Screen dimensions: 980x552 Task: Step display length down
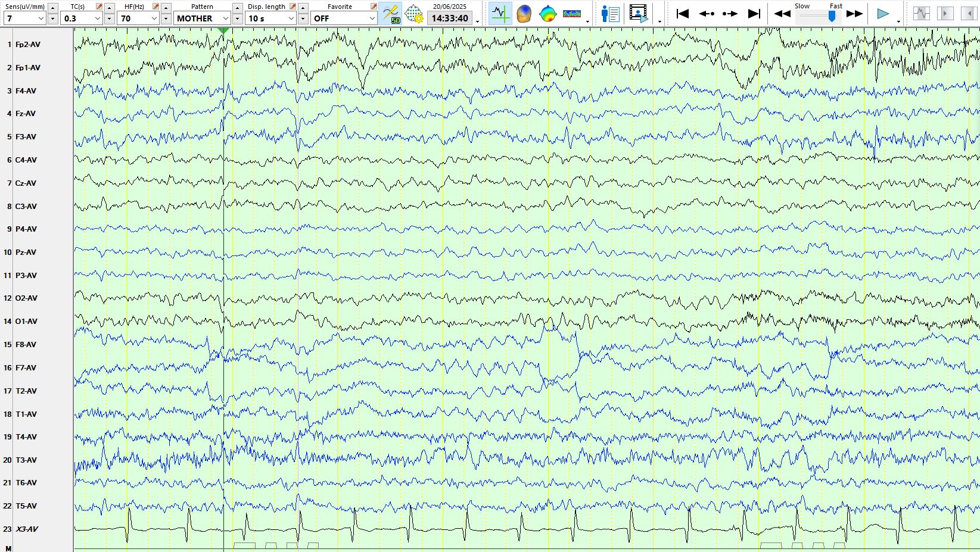click(x=303, y=19)
